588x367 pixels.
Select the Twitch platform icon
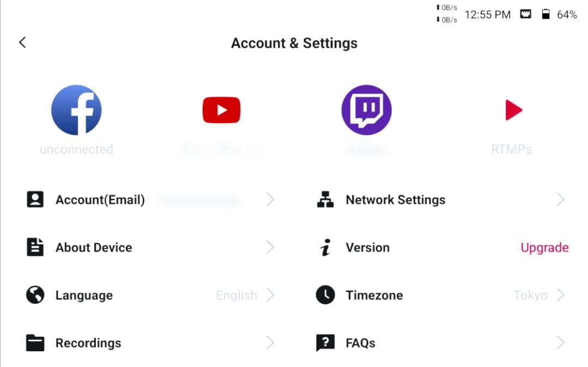[366, 109]
